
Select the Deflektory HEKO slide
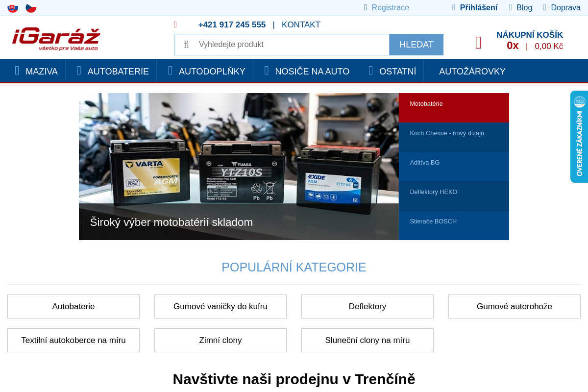click(x=454, y=196)
